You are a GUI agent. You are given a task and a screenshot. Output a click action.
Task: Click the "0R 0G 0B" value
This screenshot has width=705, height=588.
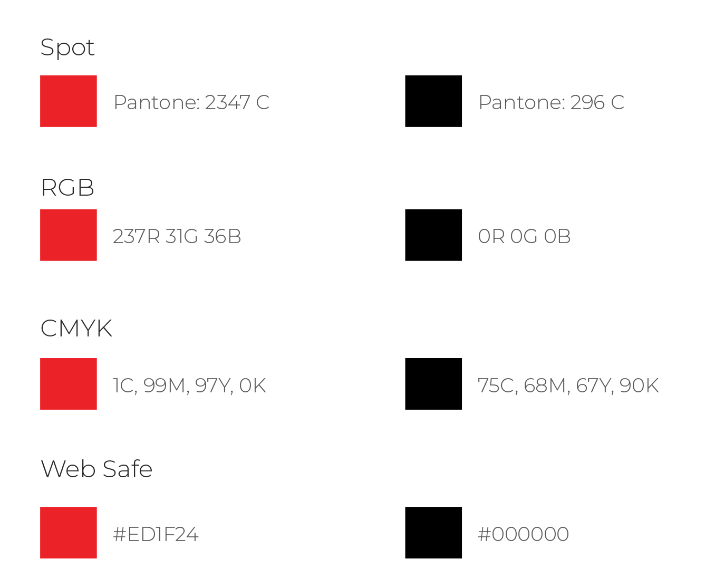coord(524,236)
